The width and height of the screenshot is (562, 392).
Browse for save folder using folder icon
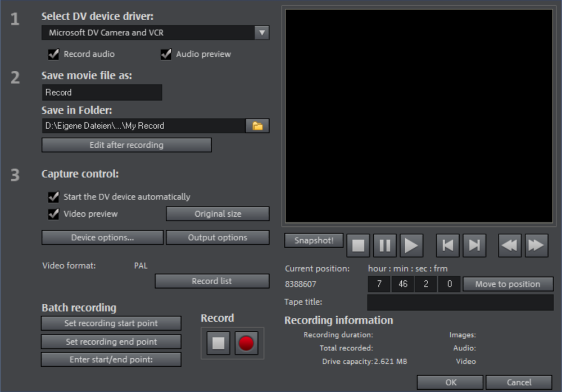tap(257, 126)
